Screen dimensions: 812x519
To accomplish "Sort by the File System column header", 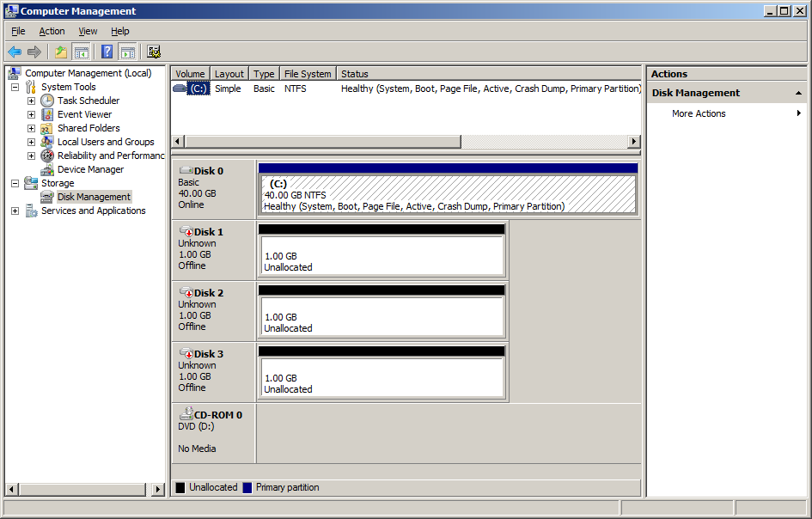I will 308,74.
